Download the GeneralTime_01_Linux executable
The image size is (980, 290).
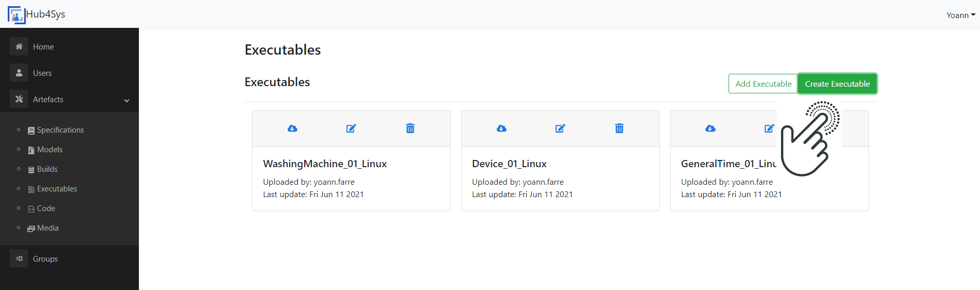click(710, 128)
